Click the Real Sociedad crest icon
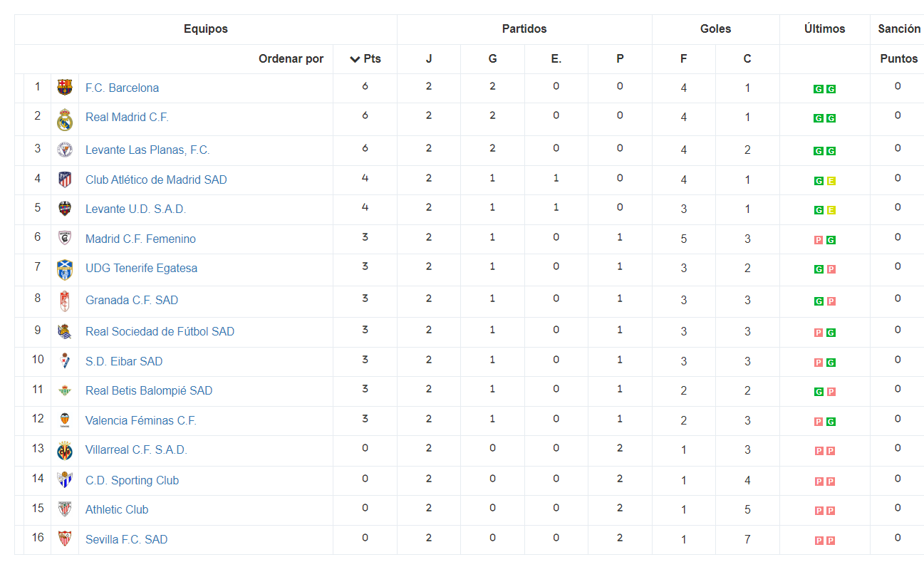This screenshot has height=567, width=924. tap(65, 331)
